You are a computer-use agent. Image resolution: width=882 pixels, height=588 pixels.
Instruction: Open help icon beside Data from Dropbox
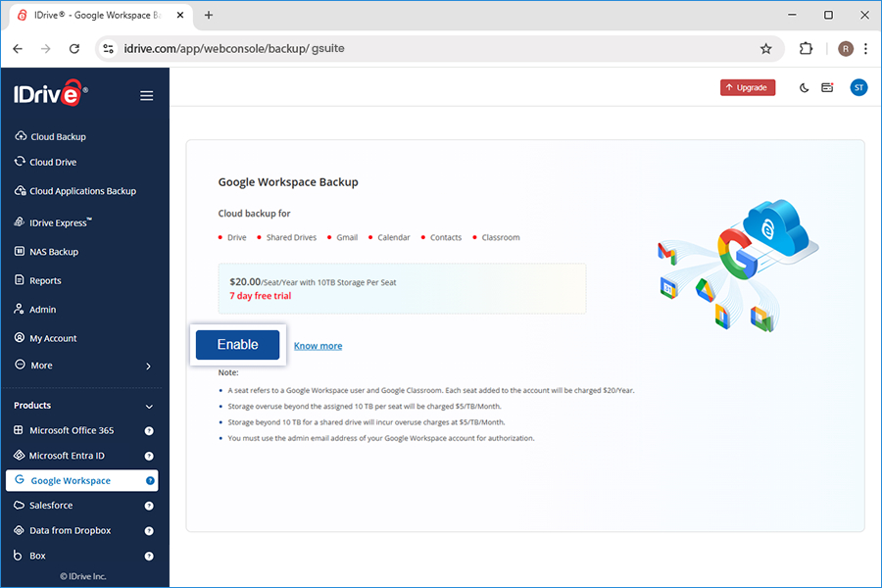(x=149, y=530)
